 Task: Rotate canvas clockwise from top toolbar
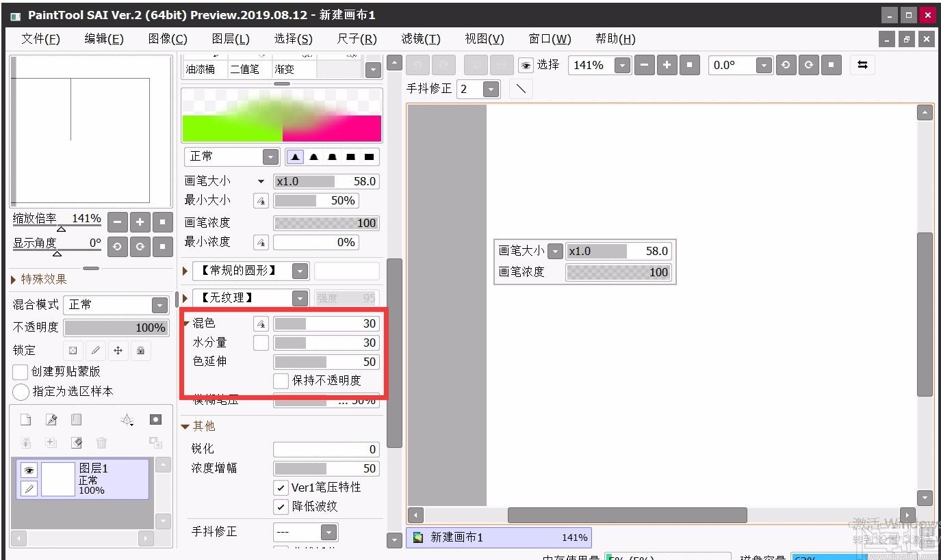[808, 65]
